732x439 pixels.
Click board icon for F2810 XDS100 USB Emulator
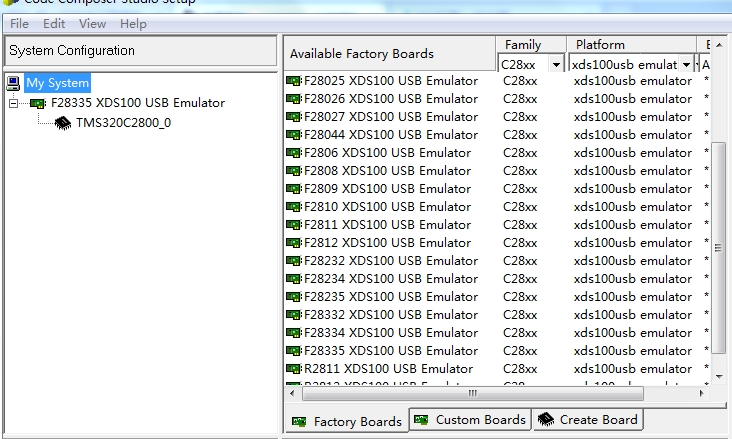(x=294, y=207)
